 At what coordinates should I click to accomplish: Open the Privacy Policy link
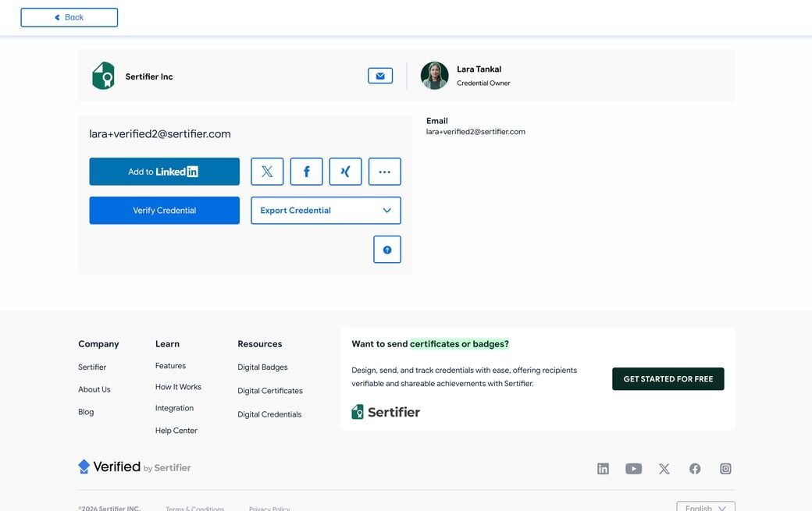(x=269, y=509)
